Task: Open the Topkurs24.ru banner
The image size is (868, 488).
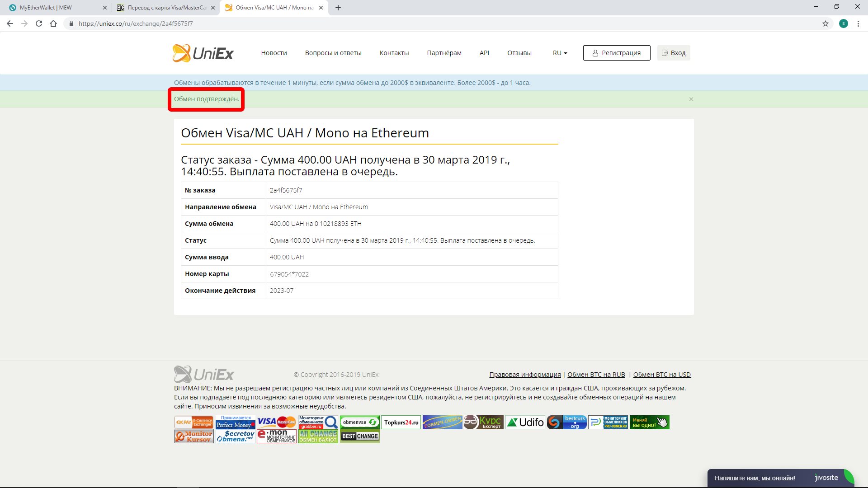Action: [401, 422]
